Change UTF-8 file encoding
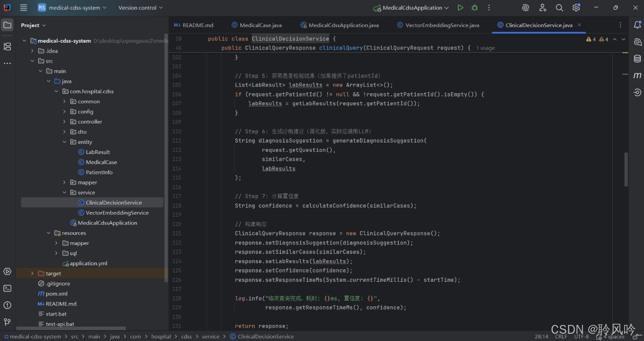 (581, 337)
